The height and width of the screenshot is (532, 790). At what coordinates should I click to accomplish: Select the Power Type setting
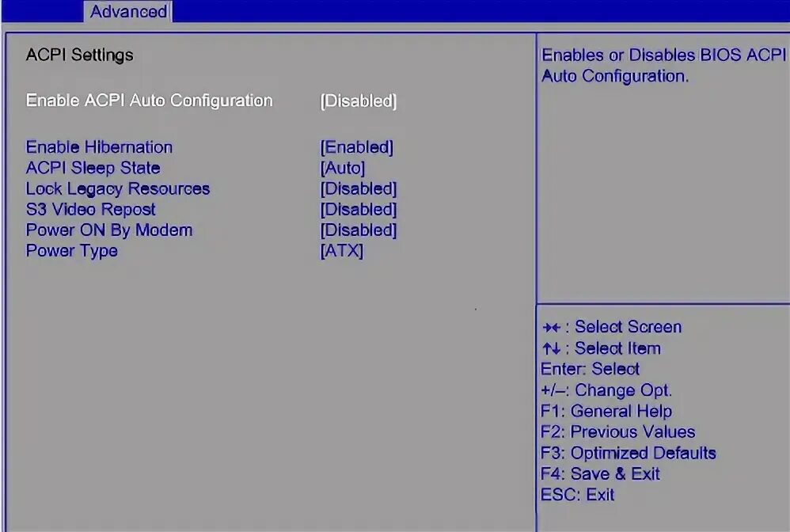[71, 251]
